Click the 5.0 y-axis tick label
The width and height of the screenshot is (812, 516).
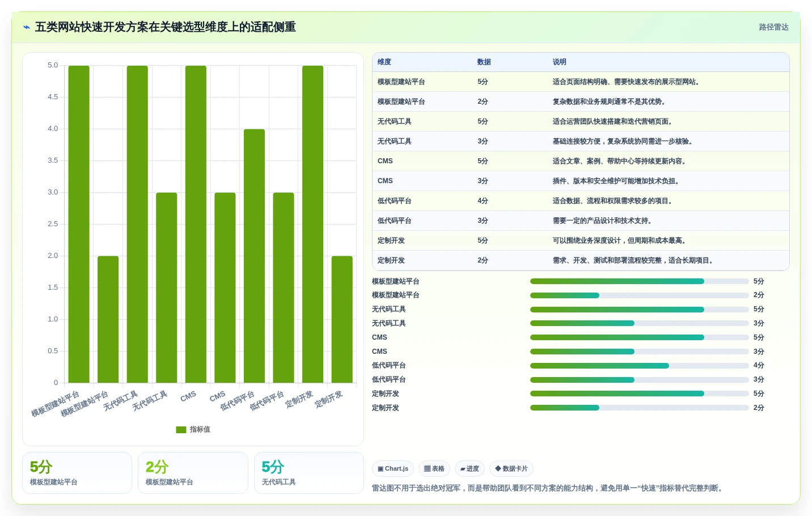click(53, 65)
